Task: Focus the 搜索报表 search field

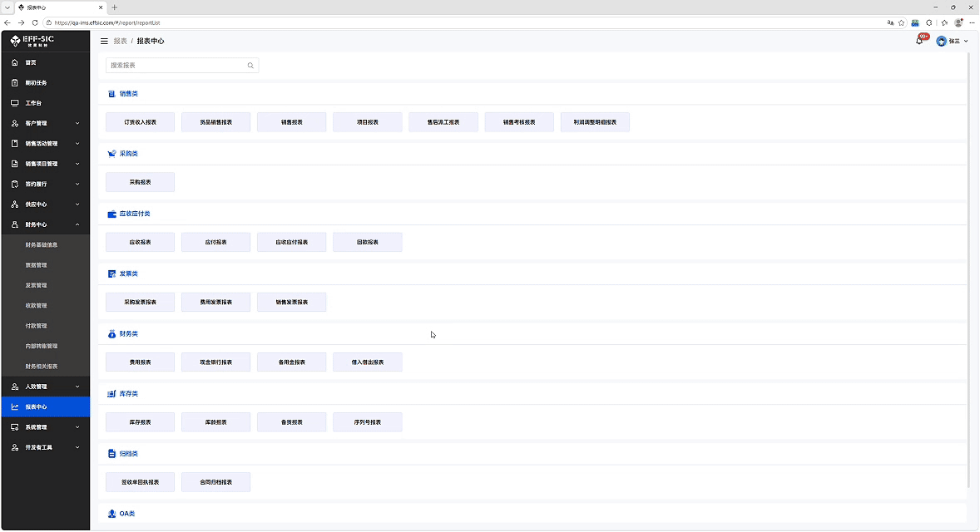Action: (182, 66)
